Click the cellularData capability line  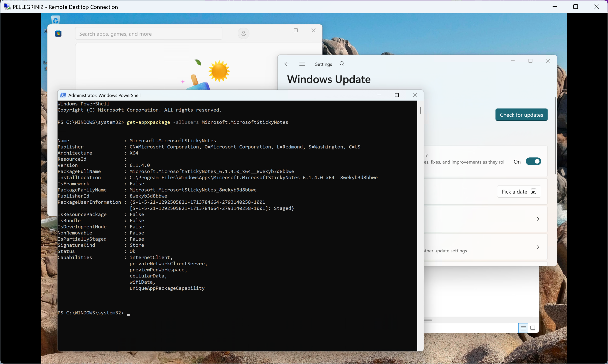[x=148, y=276]
